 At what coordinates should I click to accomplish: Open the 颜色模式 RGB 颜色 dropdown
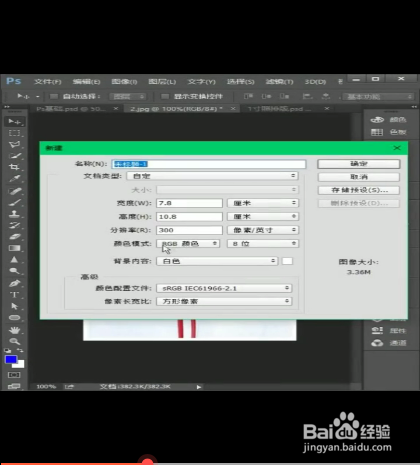pyautogui.click(x=188, y=244)
